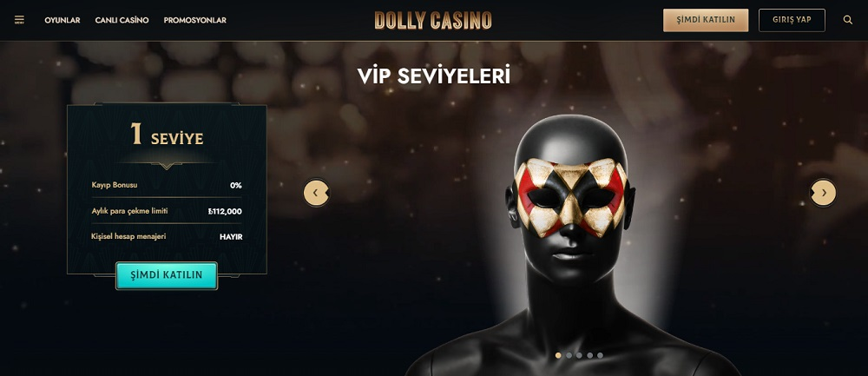Click the Aylık para çekme limiti row
Image resolution: width=868 pixels, height=376 pixels.
click(167, 211)
